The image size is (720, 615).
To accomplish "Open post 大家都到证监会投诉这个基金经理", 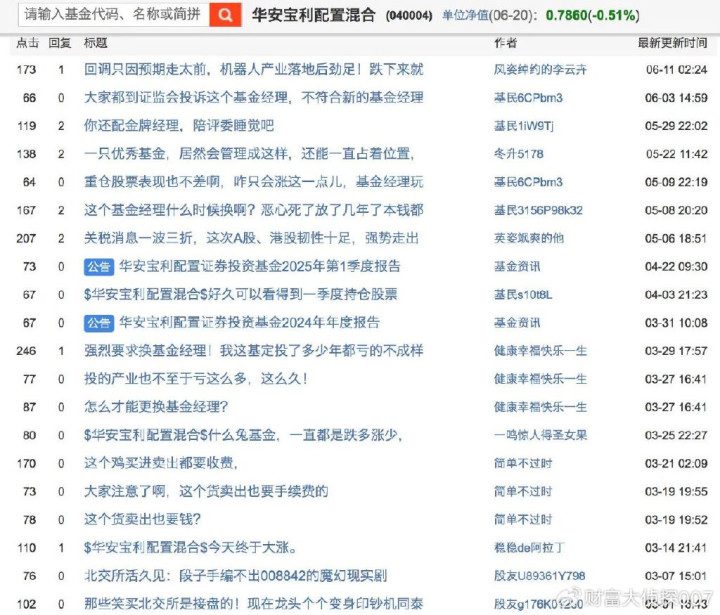I will point(253,97).
